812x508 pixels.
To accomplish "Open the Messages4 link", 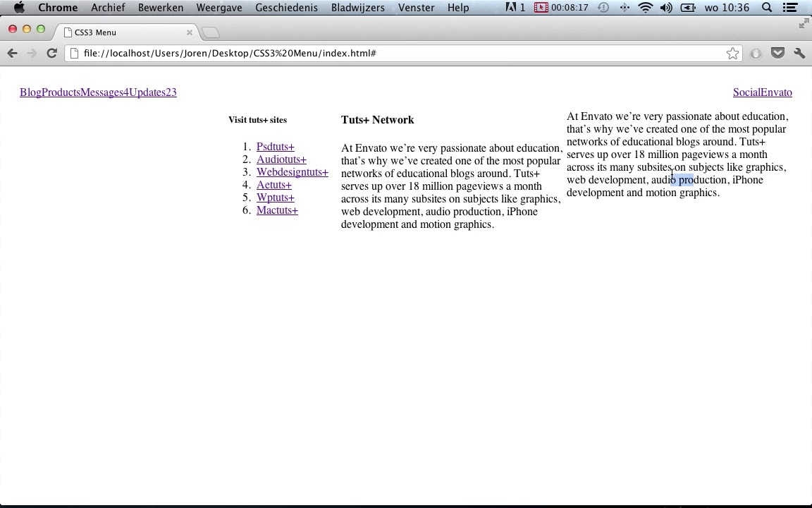I will [104, 92].
